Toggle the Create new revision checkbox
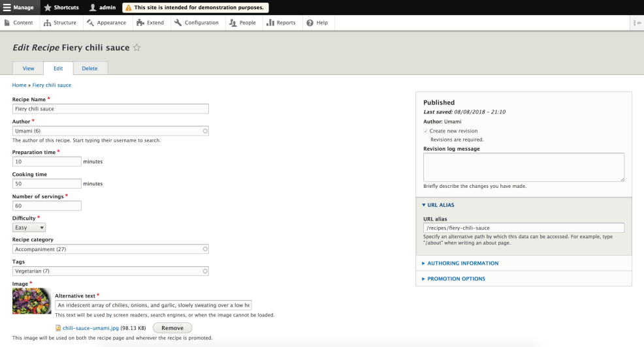 [x=426, y=131]
